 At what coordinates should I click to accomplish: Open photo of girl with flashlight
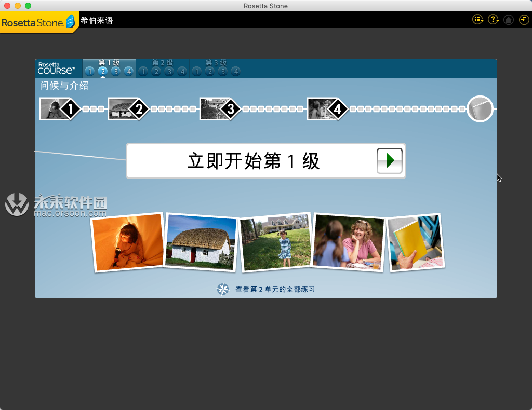point(128,242)
